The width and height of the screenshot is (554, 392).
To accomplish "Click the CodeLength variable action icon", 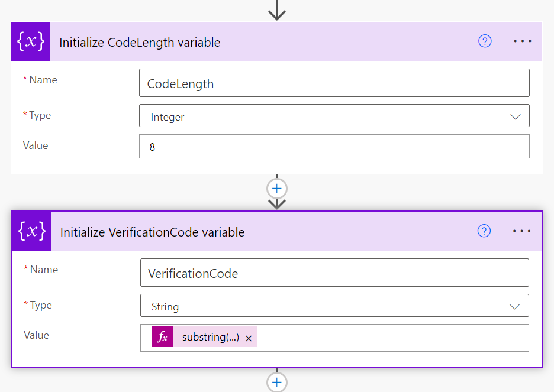I will click(31, 41).
